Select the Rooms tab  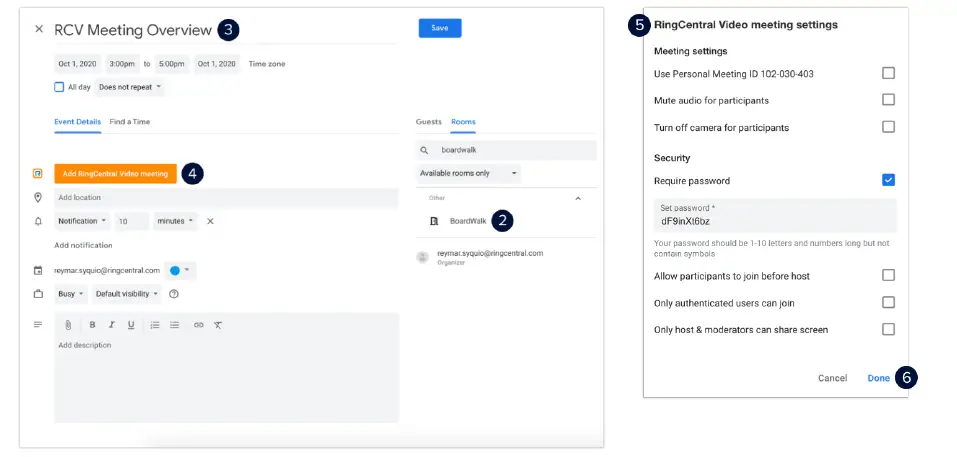point(463,122)
